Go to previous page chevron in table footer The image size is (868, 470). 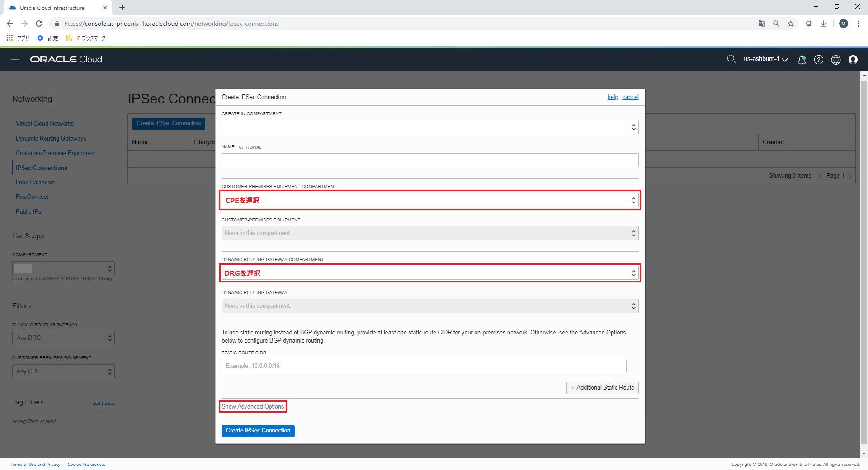click(821, 176)
